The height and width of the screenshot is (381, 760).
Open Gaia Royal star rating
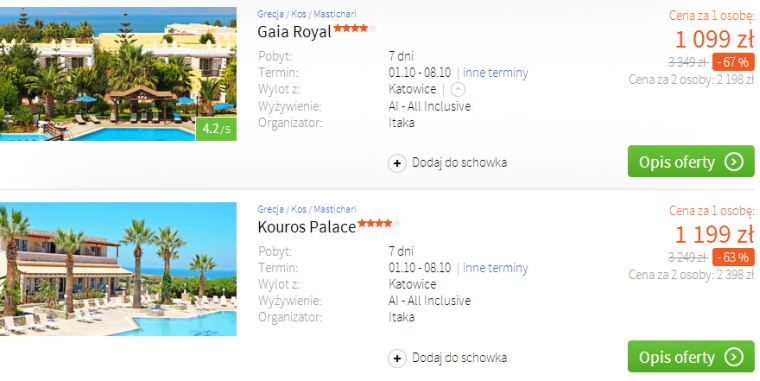tap(355, 28)
